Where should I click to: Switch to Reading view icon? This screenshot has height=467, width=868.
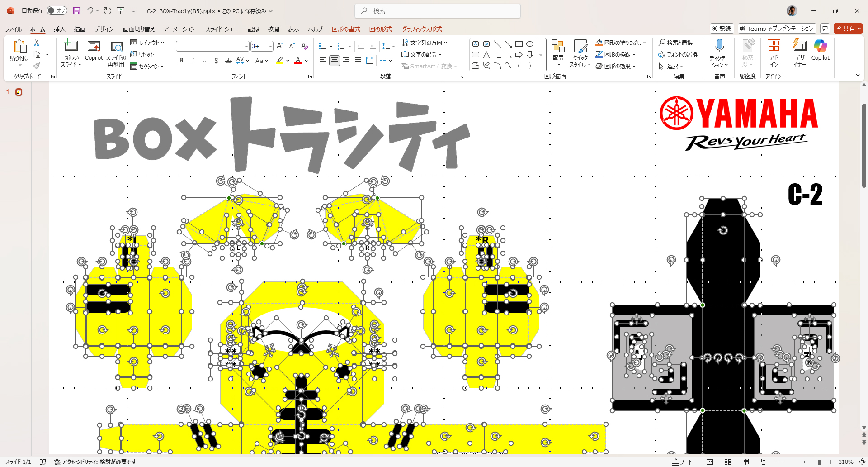click(746, 462)
